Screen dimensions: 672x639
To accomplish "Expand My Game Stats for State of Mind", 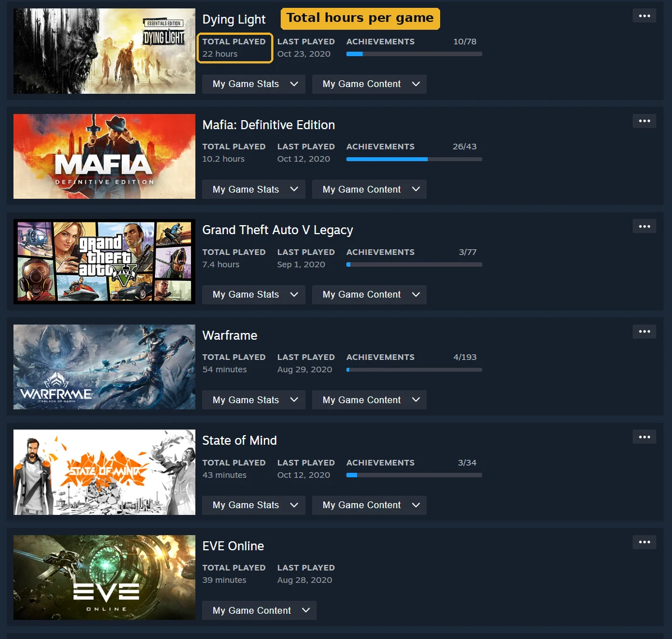I will coord(254,505).
